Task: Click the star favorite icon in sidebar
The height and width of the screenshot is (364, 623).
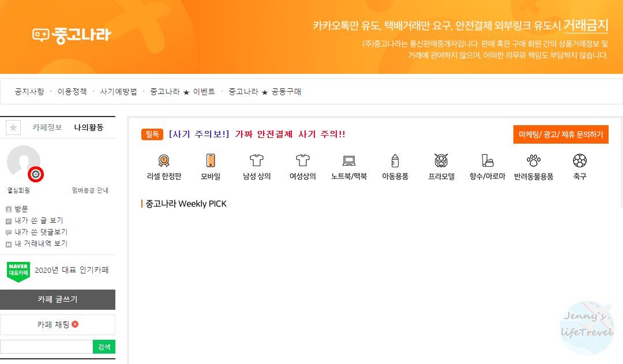Action: click(x=13, y=127)
